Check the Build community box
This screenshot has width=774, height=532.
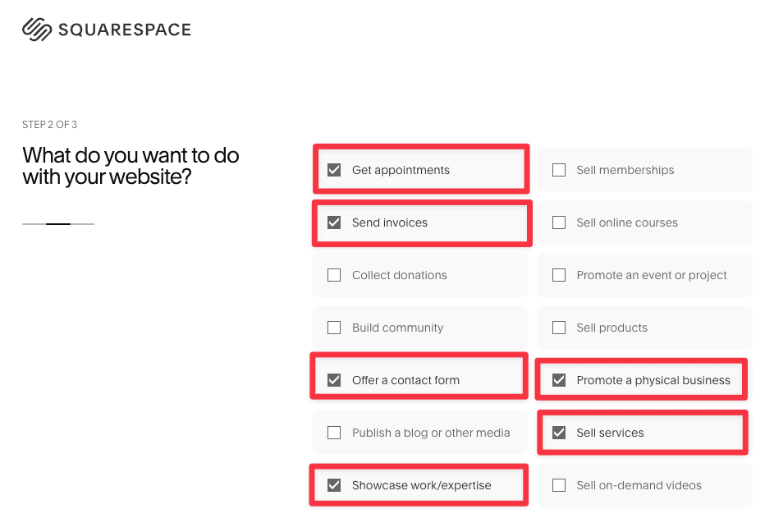[333, 328]
